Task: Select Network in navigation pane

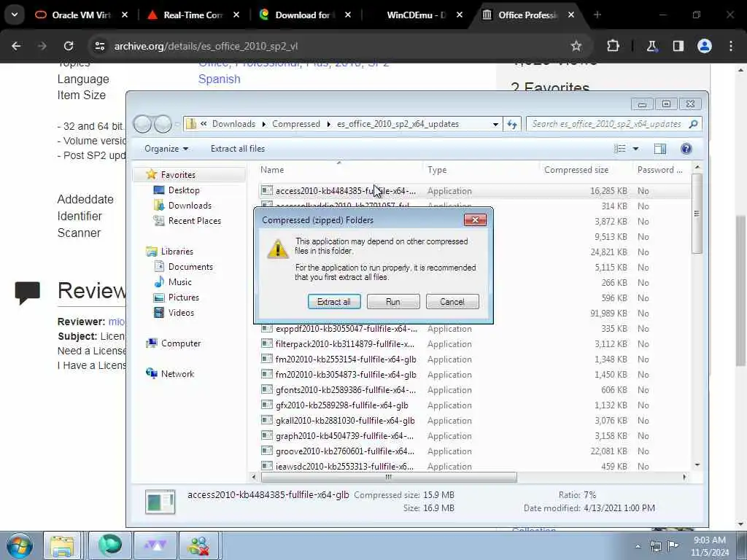Action: point(177,374)
